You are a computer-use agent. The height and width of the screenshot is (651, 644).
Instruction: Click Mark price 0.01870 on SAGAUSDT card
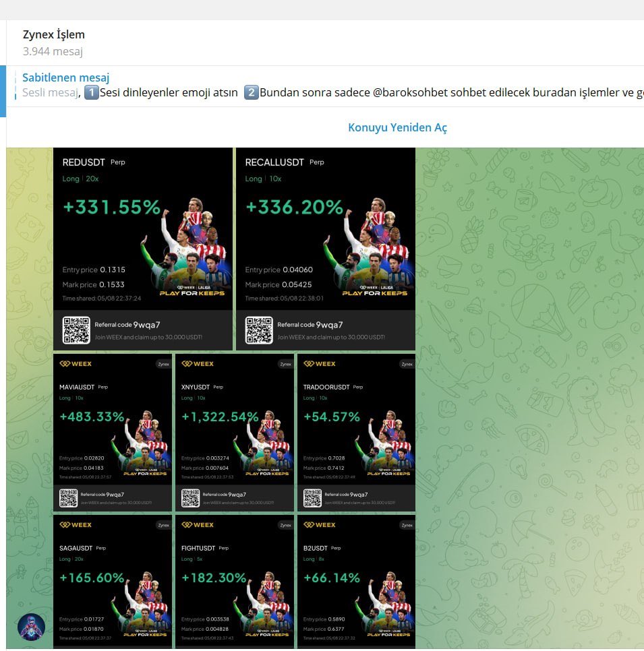tap(82, 629)
